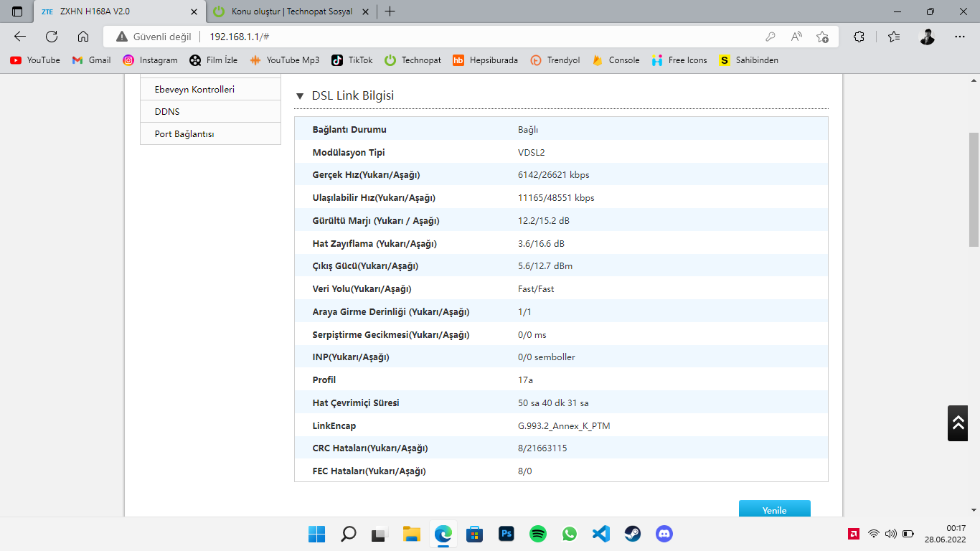Open the saved passwords key icon
980x551 pixels.
coord(771,37)
